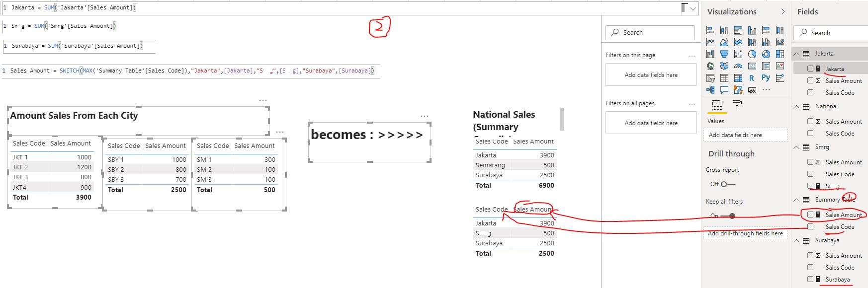This screenshot has width=868, height=288.
Task: Select the stacked column chart visual
Action: 724,30
